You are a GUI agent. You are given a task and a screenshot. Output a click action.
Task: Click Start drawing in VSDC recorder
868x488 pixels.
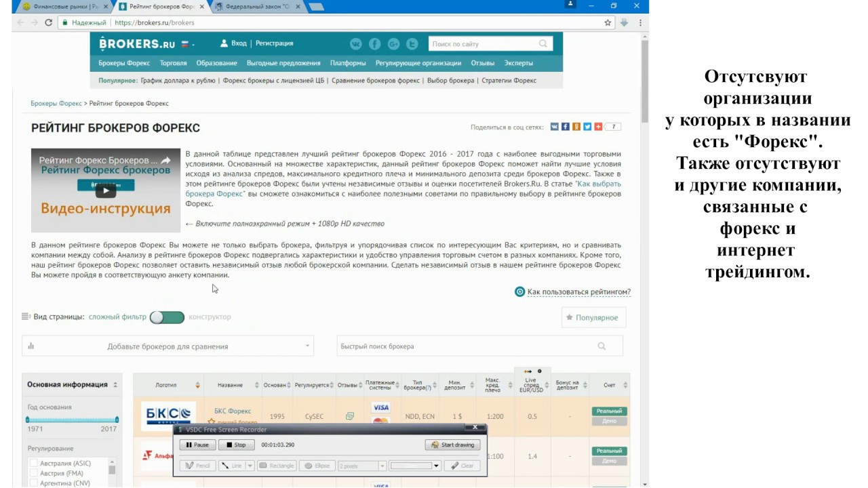pyautogui.click(x=452, y=445)
